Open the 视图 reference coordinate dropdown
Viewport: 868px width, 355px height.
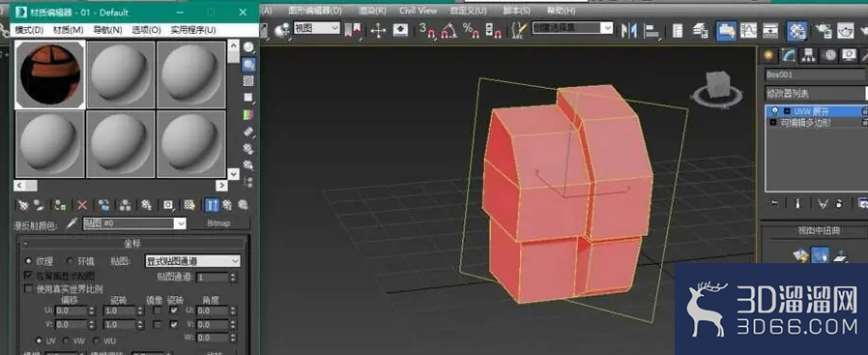[x=316, y=28]
